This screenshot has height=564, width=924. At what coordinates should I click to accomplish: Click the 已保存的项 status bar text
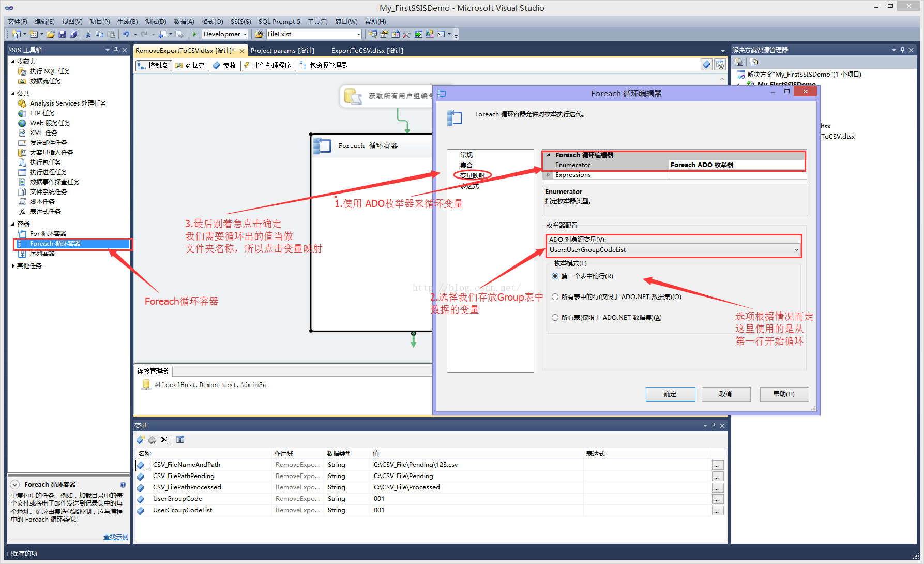pyautogui.click(x=22, y=554)
